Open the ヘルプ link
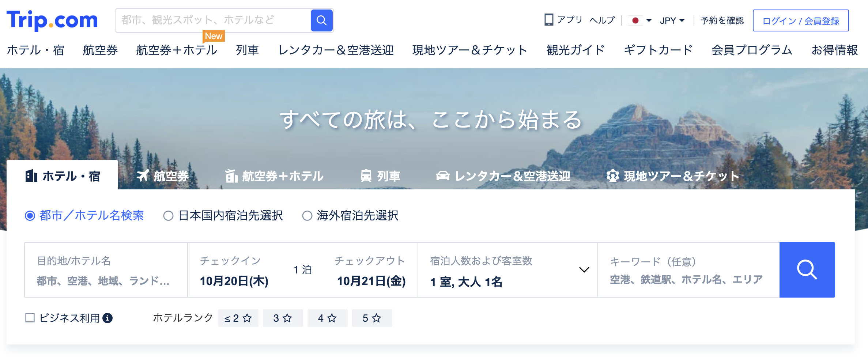 point(602,20)
